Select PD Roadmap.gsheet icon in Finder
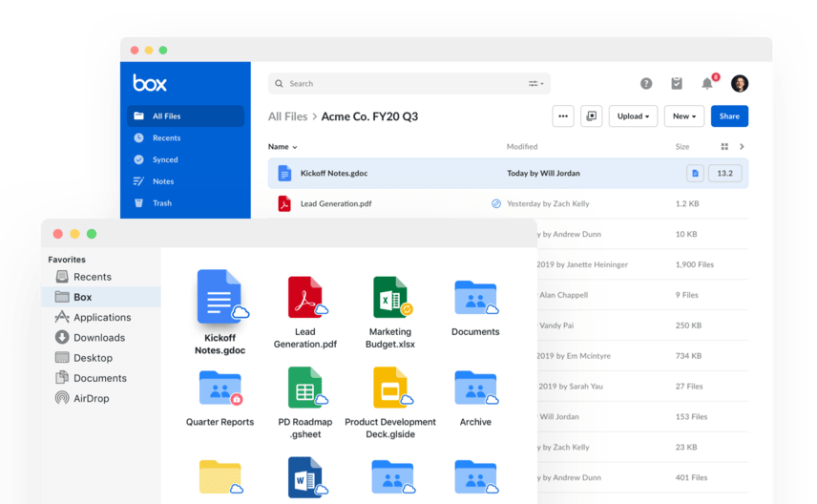817x504 pixels. (306, 388)
